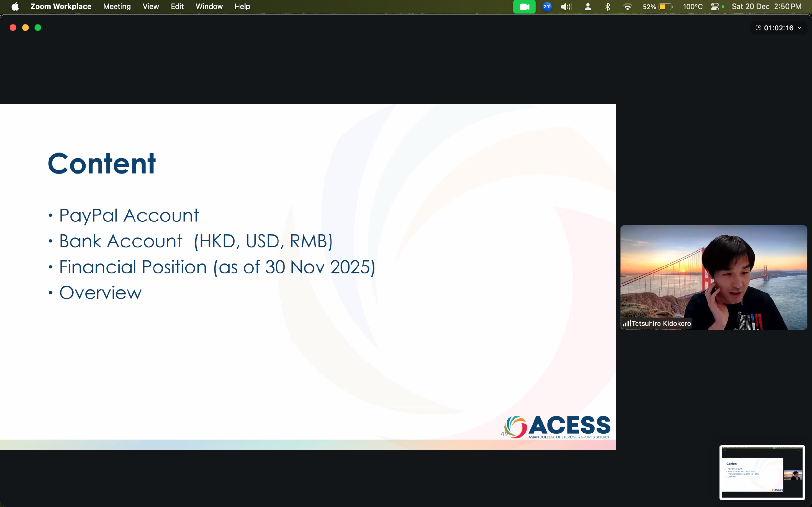
Task: Click the Apple logo menu
Action: point(15,7)
